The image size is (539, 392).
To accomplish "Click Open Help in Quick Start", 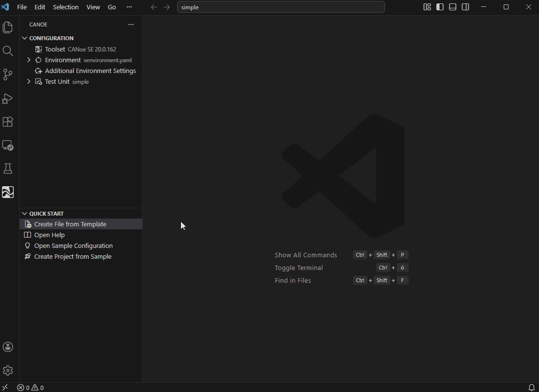I will point(81,235).
